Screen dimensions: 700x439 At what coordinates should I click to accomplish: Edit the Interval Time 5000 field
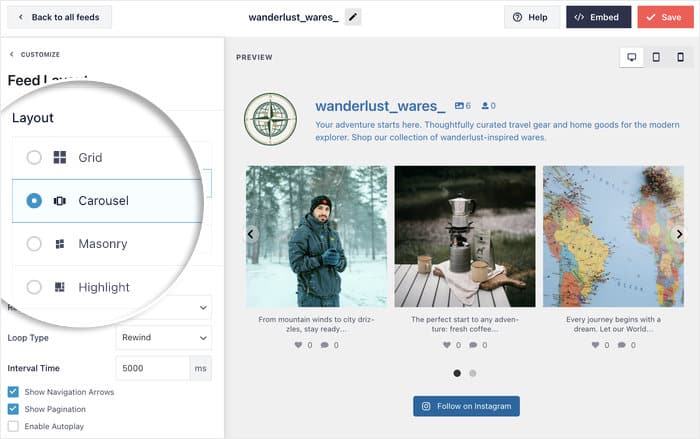coord(153,368)
